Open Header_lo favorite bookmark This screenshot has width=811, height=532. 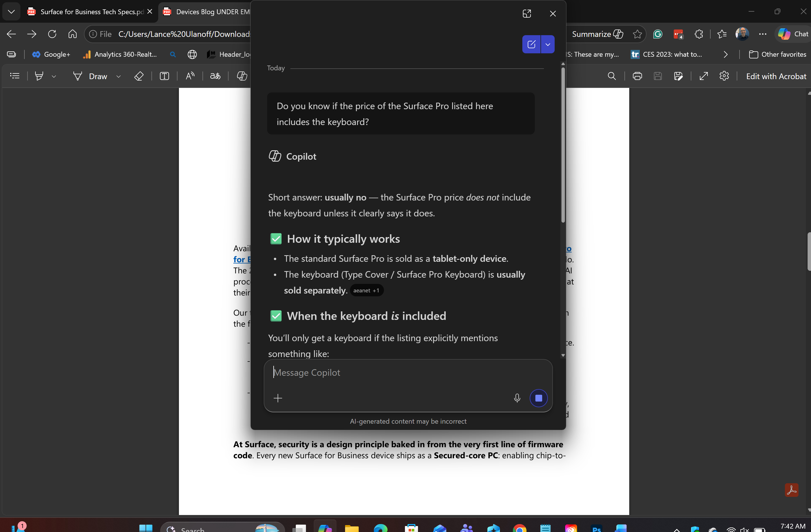229,54
